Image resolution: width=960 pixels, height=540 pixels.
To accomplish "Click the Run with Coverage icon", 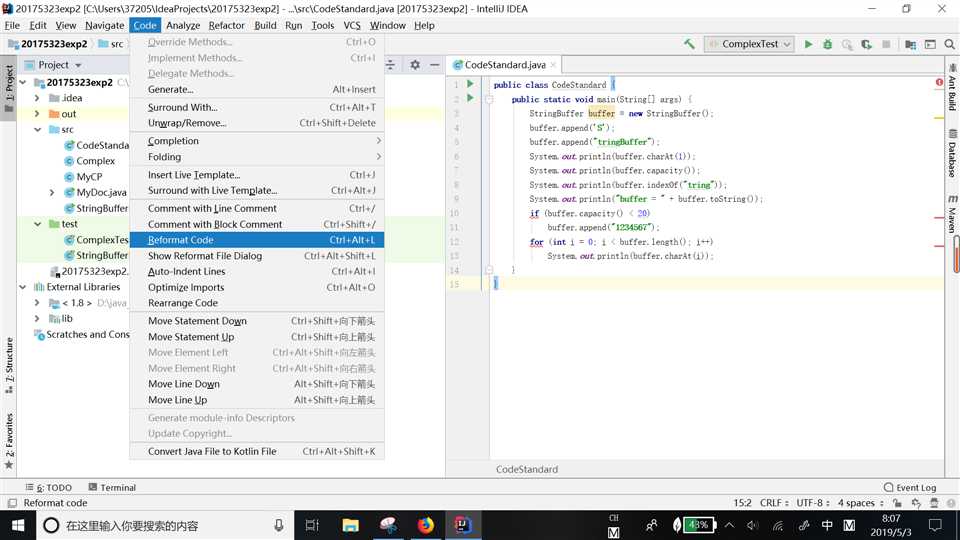I will 866,44.
